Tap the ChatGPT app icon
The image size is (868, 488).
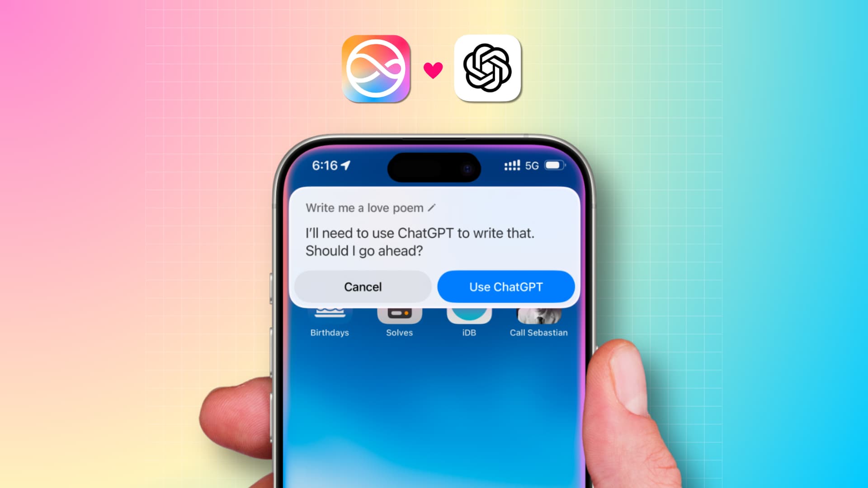tap(488, 67)
